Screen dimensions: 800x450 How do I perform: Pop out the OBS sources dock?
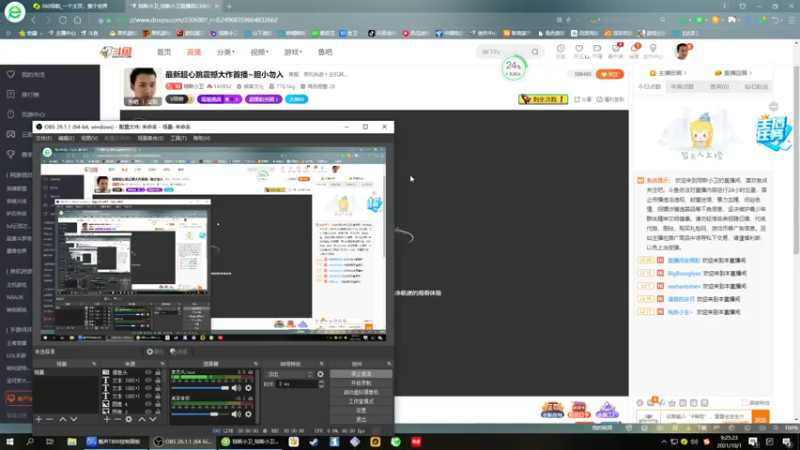coord(162,364)
